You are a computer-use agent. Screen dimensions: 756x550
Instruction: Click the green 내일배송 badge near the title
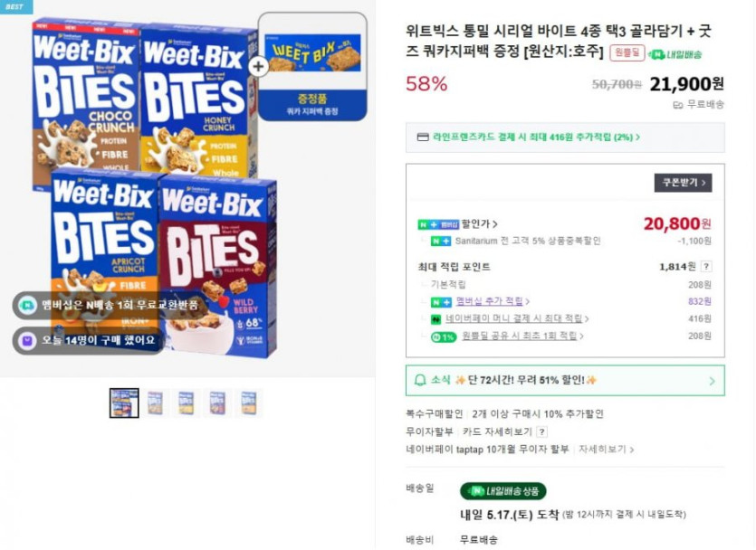675,54
